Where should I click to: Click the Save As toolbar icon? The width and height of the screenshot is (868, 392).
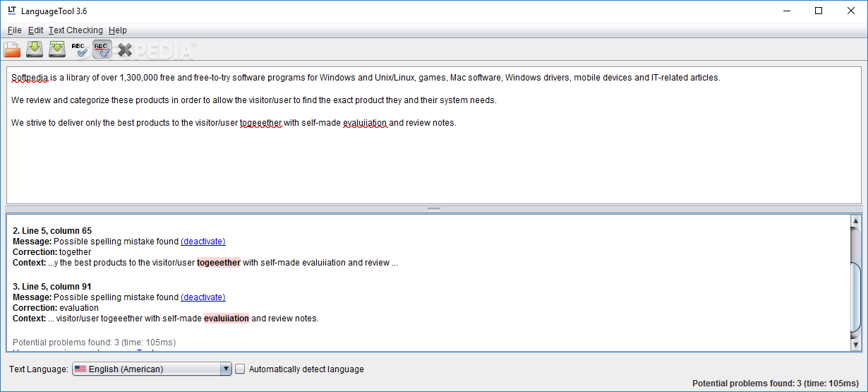(57, 49)
